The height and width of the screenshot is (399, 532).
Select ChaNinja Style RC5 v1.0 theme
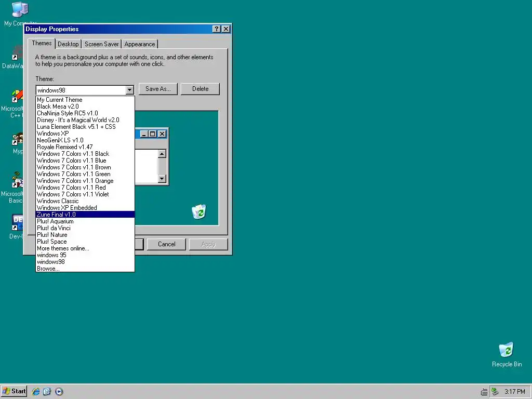click(85, 113)
